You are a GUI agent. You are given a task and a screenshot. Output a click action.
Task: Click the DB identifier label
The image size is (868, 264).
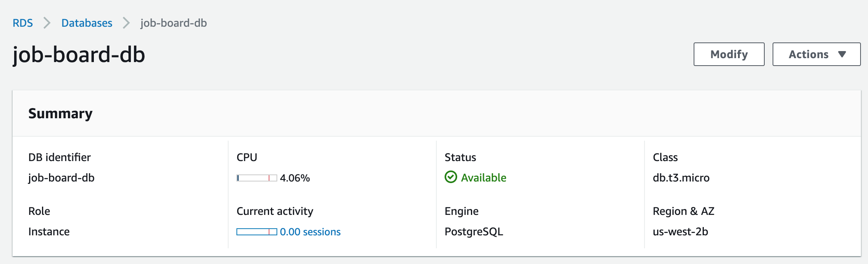tap(59, 157)
